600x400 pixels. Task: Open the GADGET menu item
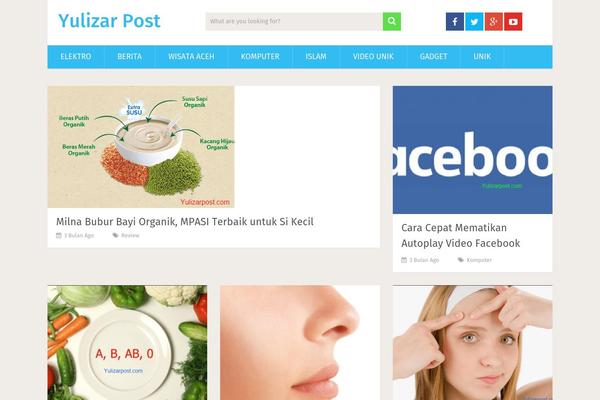[x=434, y=57]
